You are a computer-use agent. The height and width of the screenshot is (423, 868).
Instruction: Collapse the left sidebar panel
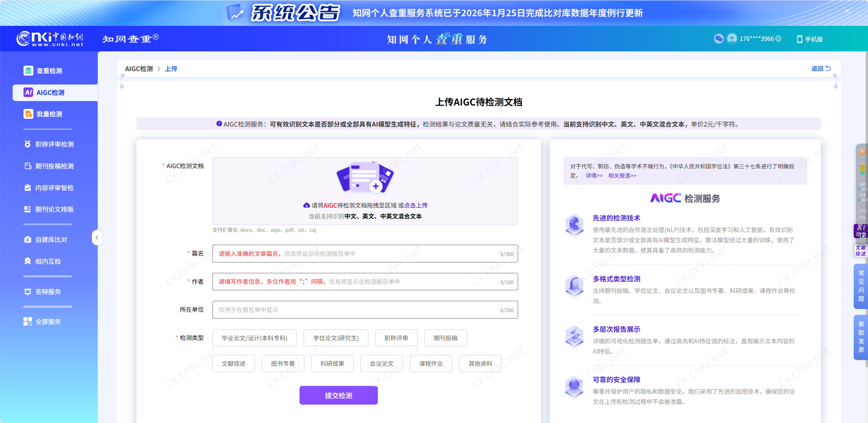(x=97, y=238)
